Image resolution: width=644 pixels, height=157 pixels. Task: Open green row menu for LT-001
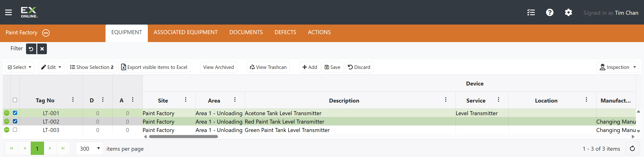pyautogui.click(x=7, y=113)
